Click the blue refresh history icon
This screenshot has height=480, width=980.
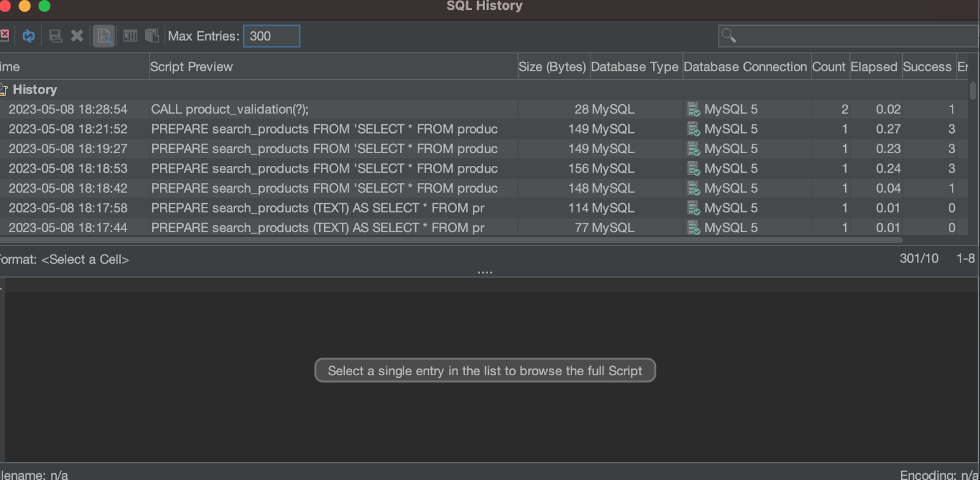pyautogui.click(x=28, y=36)
